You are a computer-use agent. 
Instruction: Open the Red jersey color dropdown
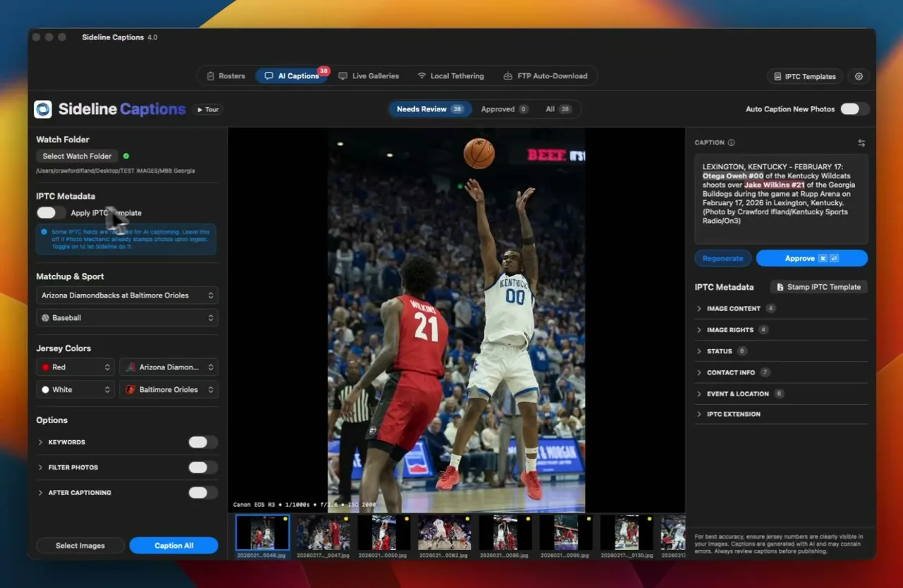tap(75, 367)
